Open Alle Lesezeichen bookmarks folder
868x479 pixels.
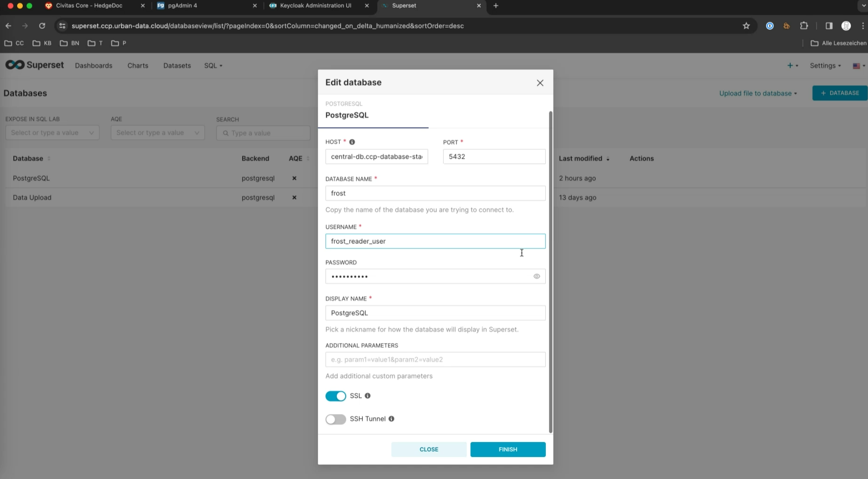click(838, 43)
